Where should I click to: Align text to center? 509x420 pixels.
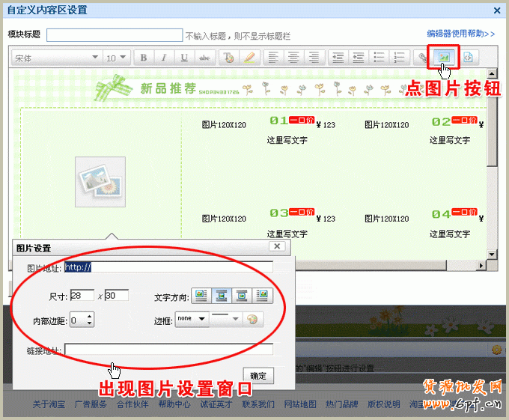(x=294, y=58)
